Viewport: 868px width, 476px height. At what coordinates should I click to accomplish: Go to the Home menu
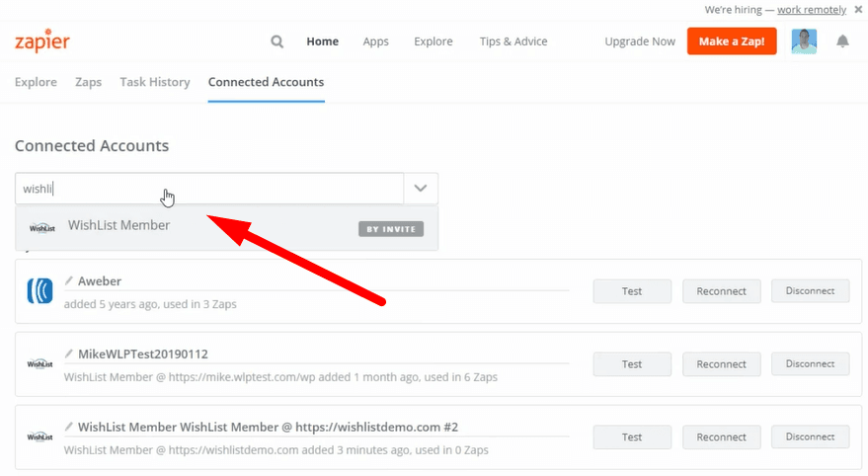(x=323, y=41)
